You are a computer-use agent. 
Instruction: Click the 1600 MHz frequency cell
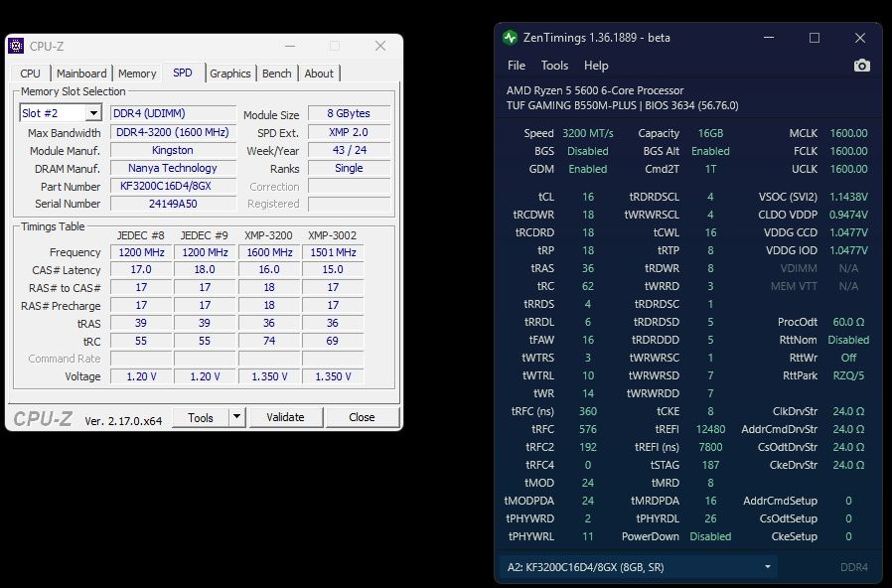pyautogui.click(x=269, y=252)
